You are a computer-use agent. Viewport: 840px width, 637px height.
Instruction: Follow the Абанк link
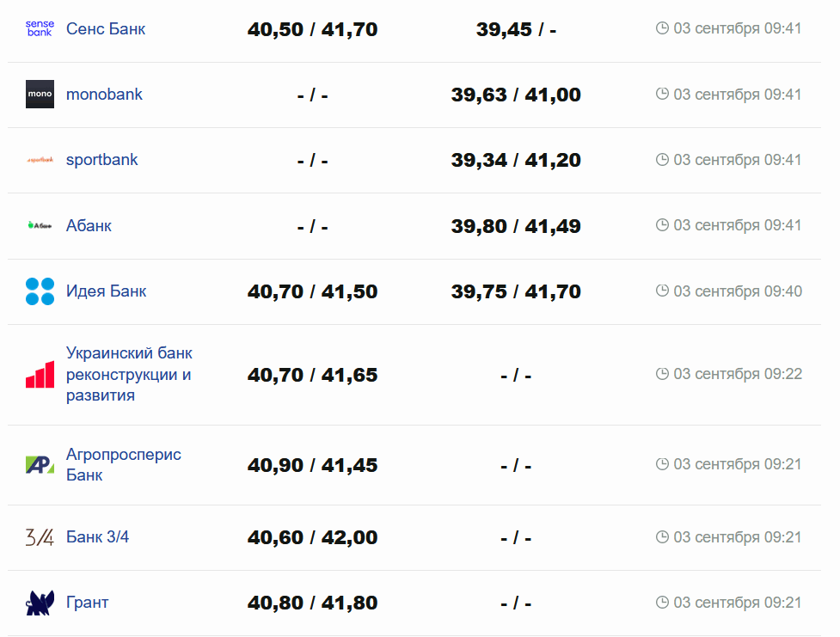(89, 225)
